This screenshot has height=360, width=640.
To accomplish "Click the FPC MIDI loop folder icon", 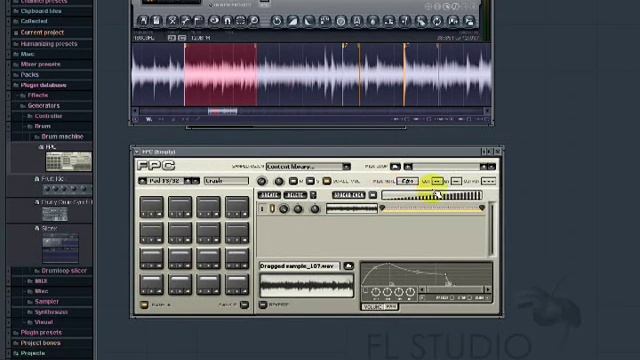I will tap(395, 167).
